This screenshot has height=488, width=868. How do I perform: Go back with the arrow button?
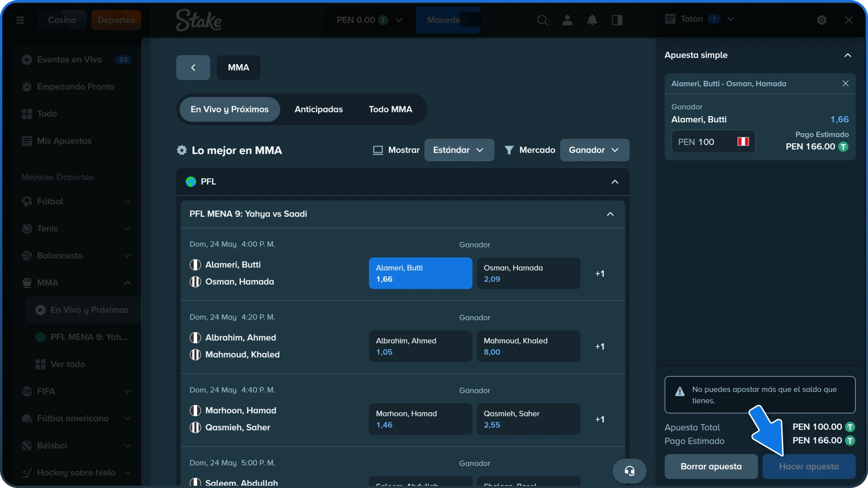pos(193,67)
